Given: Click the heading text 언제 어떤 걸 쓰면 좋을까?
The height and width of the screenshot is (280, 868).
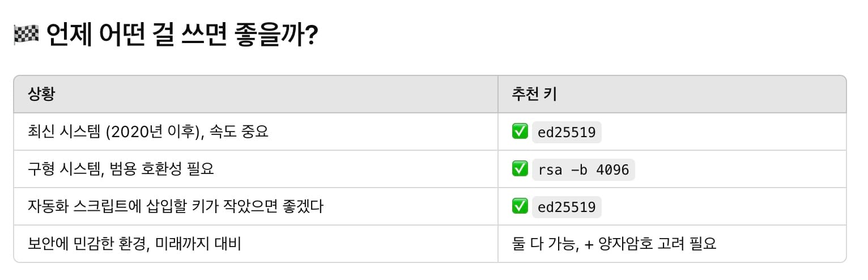Looking at the screenshot, I should [x=181, y=37].
